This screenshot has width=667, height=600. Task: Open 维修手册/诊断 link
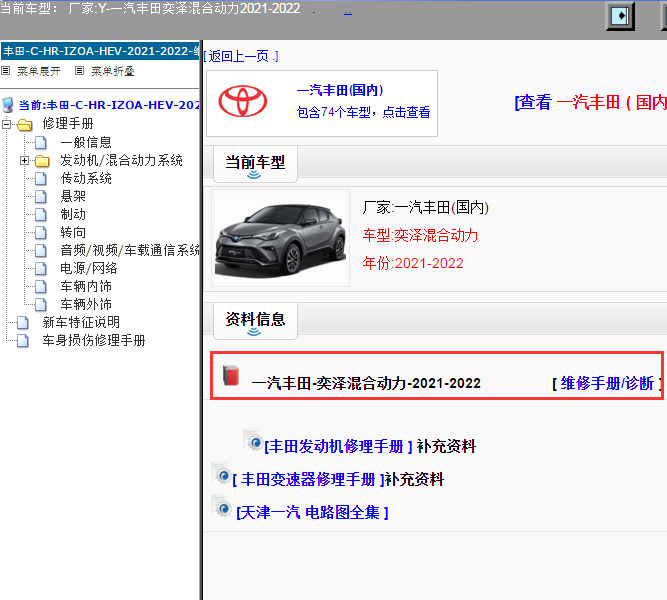pyautogui.click(x=607, y=383)
